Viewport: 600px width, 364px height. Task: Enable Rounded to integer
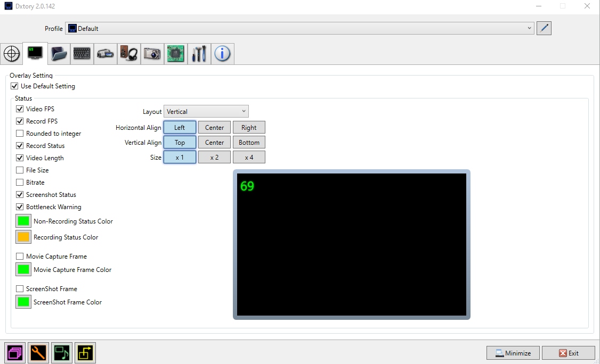[x=20, y=134]
